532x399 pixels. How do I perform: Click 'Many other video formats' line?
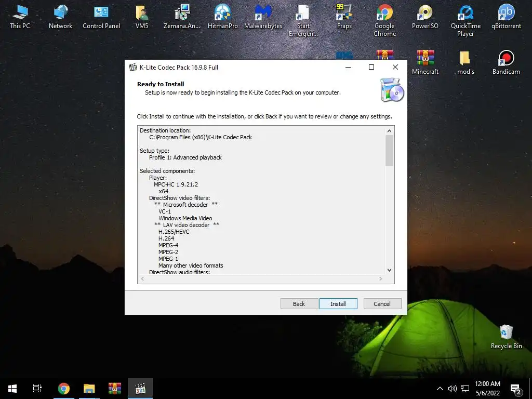tap(191, 265)
